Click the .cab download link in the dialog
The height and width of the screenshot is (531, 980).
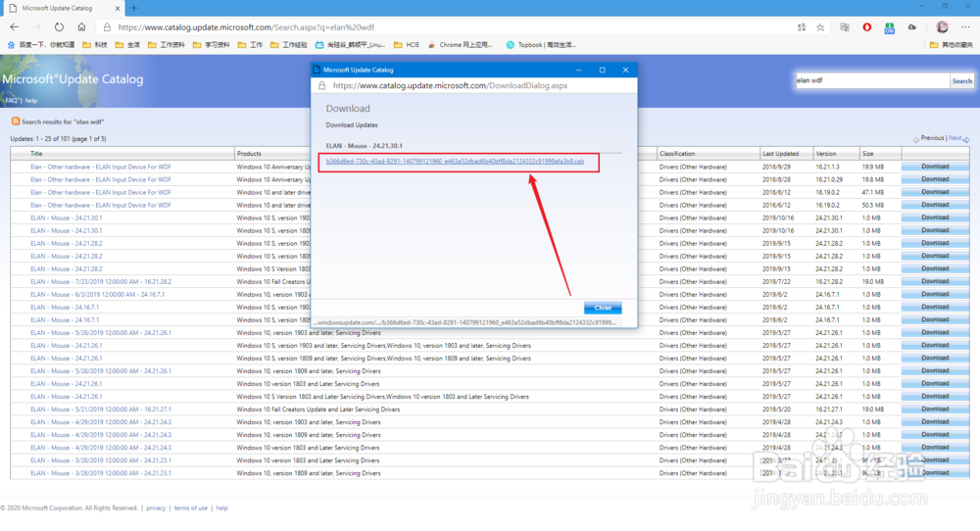click(455, 162)
